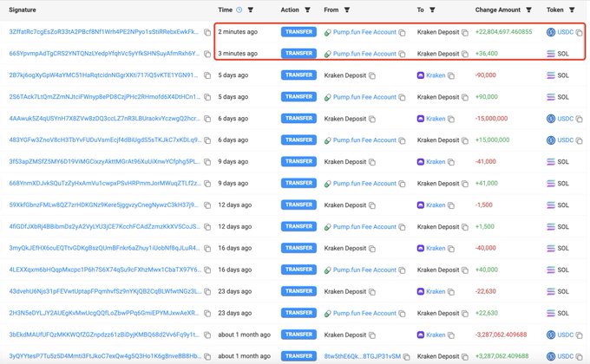This screenshot has height=364, width=590.
Task: Open transaction 3ZffatRc7cgEsZoR33tA2PBcf8Nf1
Action: 104,31
